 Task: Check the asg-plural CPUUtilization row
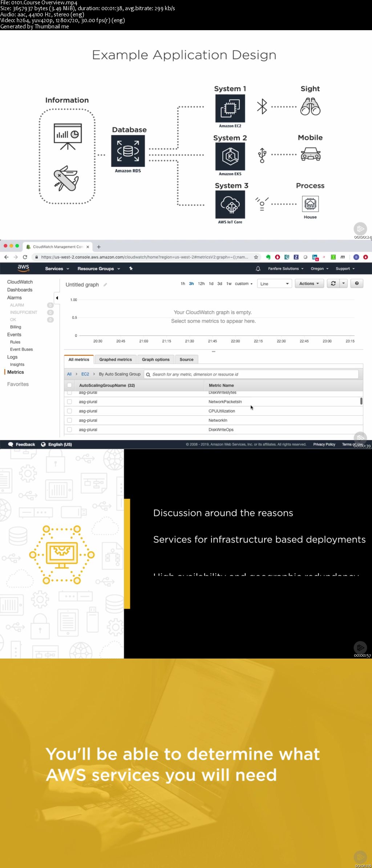click(x=69, y=411)
